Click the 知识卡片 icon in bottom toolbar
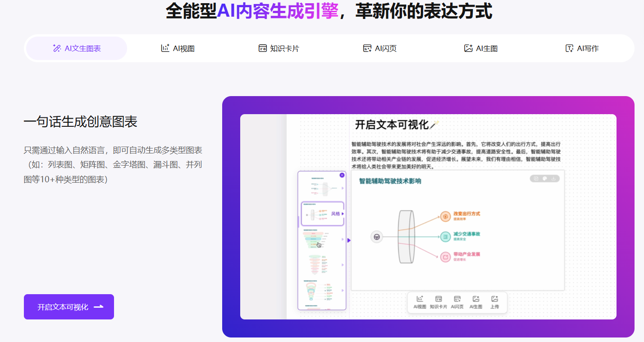Screen dimensions: 644x342 pyautogui.click(x=438, y=302)
